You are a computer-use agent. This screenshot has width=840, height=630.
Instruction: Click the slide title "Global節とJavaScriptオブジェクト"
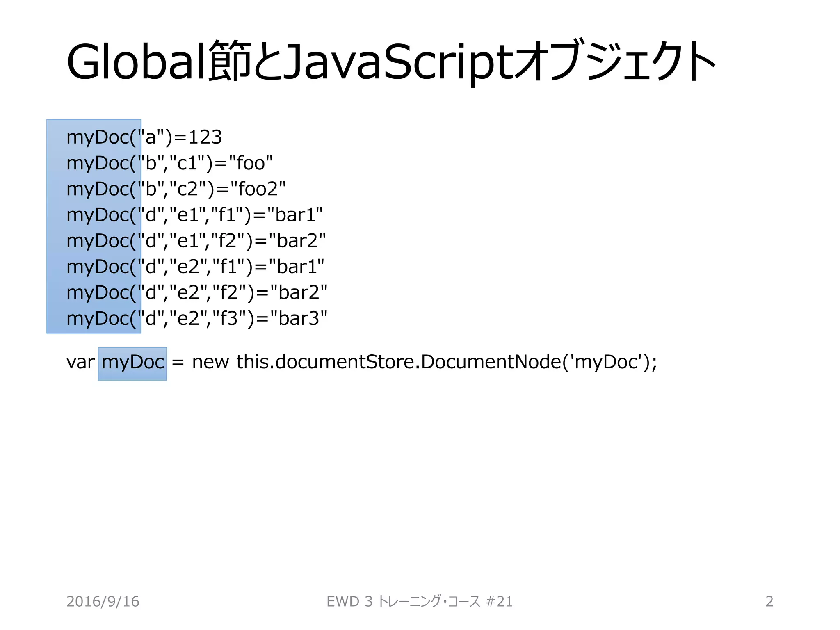tap(392, 62)
